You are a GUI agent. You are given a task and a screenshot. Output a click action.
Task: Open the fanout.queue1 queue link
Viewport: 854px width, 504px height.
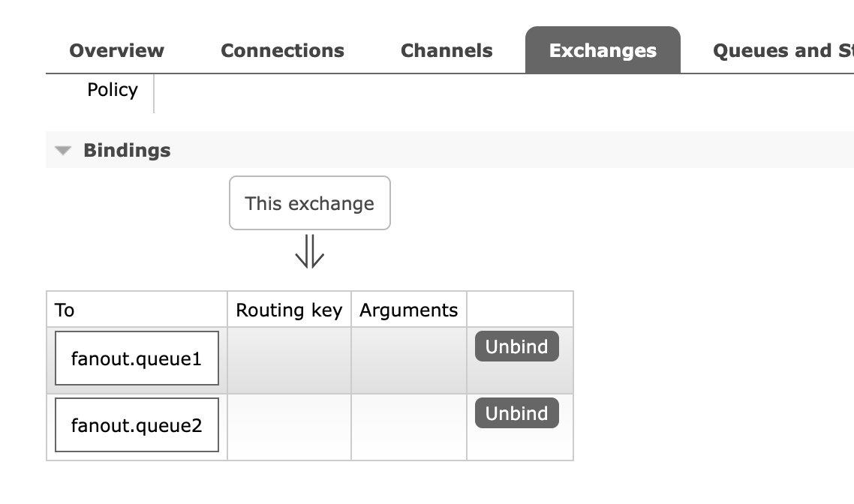(137, 358)
